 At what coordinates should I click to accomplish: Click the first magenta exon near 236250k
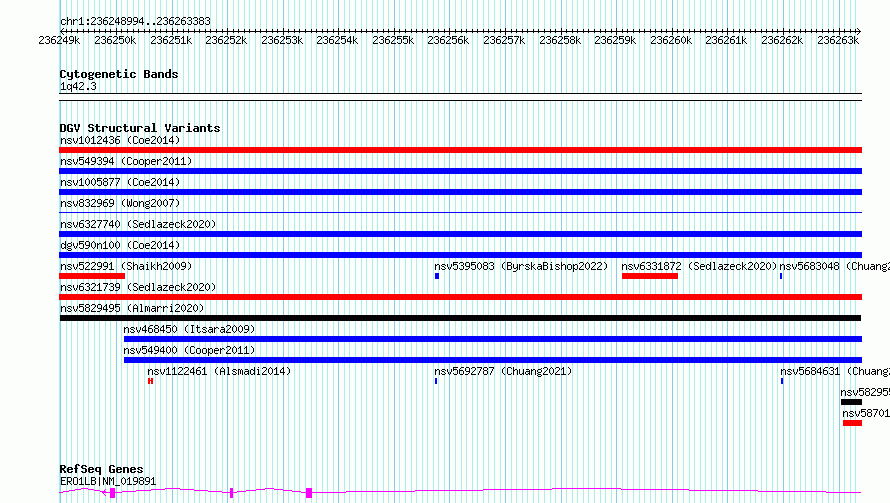tap(112, 493)
